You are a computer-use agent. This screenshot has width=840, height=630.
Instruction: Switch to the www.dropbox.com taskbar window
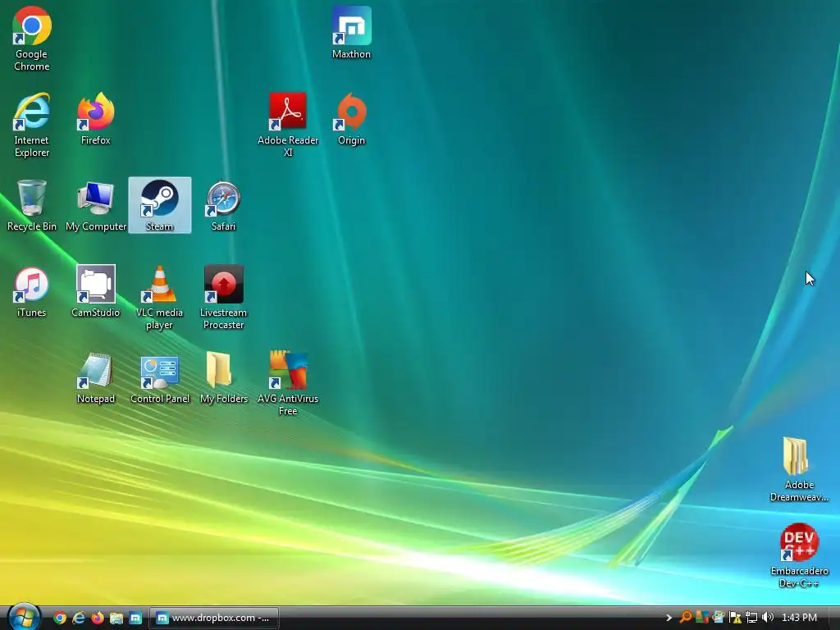coord(214,618)
